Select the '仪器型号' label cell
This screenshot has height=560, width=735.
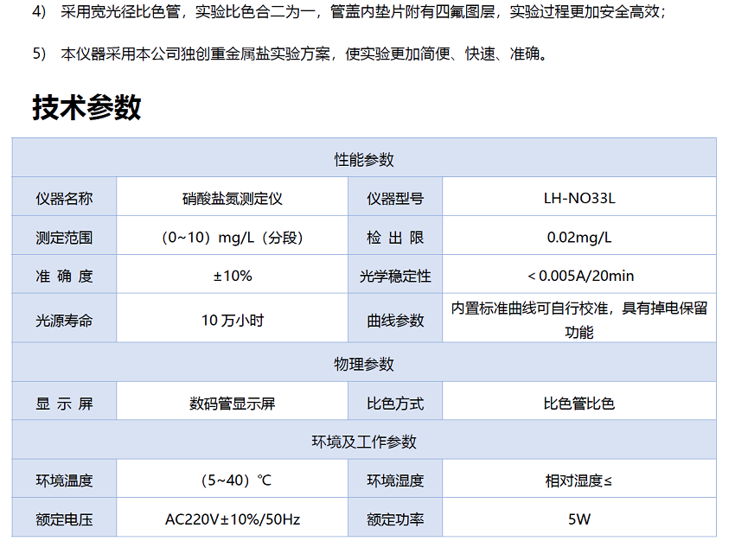click(x=395, y=196)
